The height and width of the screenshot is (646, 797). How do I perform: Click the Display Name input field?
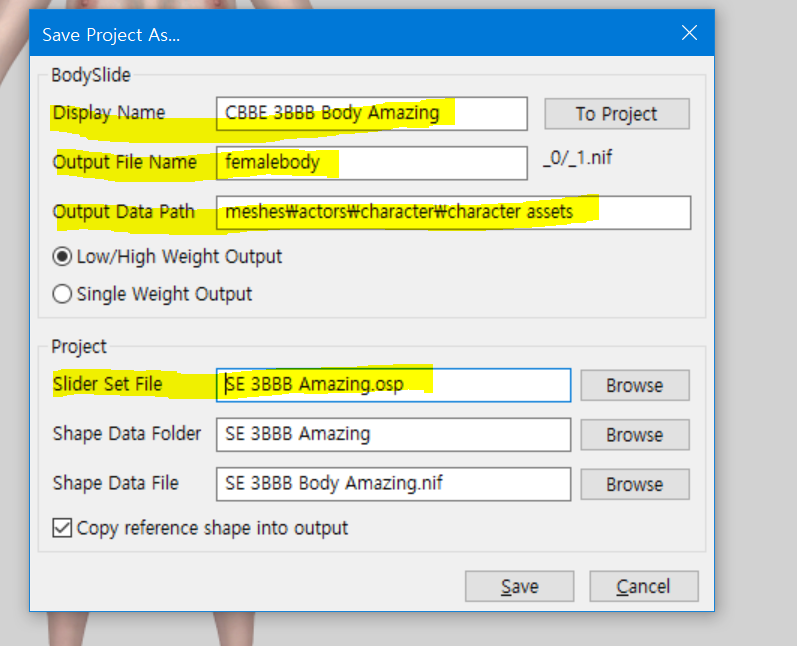click(372, 113)
